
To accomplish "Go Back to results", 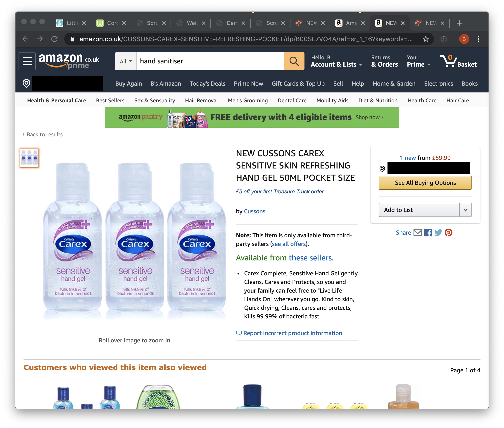I will point(43,135).
